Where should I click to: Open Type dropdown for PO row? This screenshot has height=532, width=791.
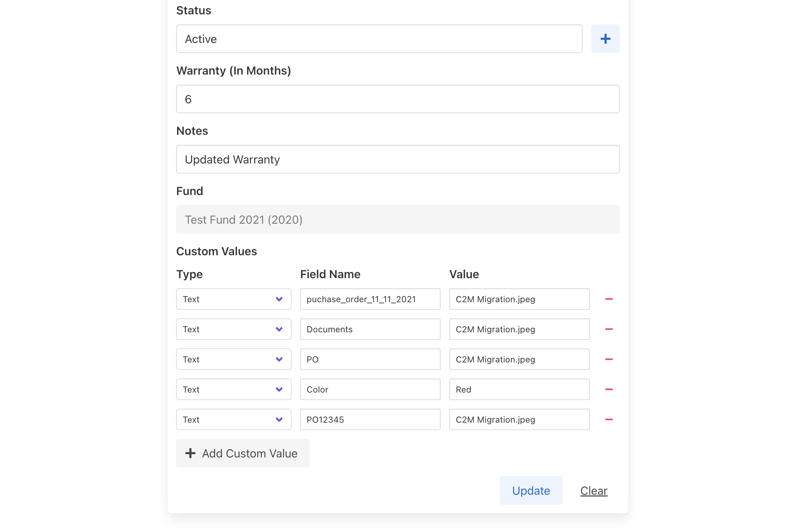(x=233, y=359)
